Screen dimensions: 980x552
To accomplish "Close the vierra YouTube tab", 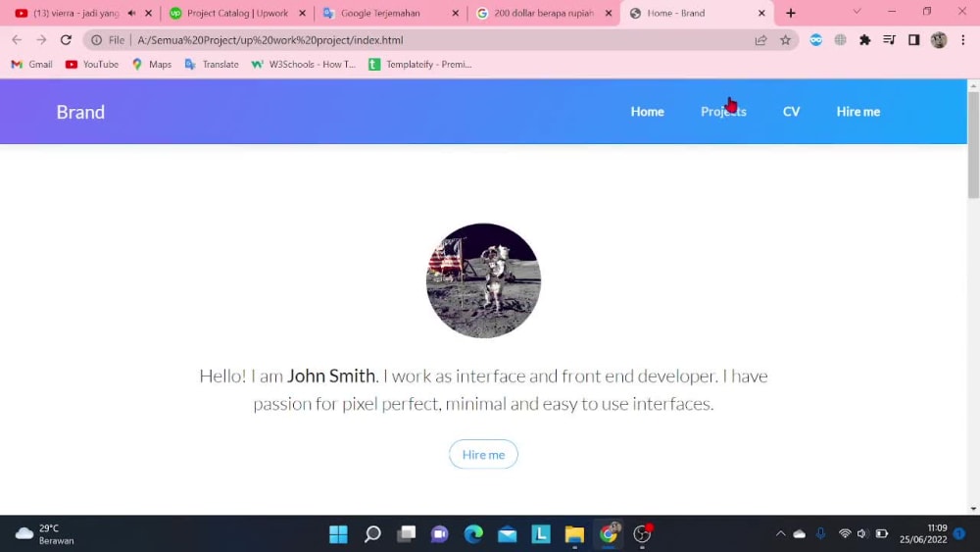I will [148, 13].
